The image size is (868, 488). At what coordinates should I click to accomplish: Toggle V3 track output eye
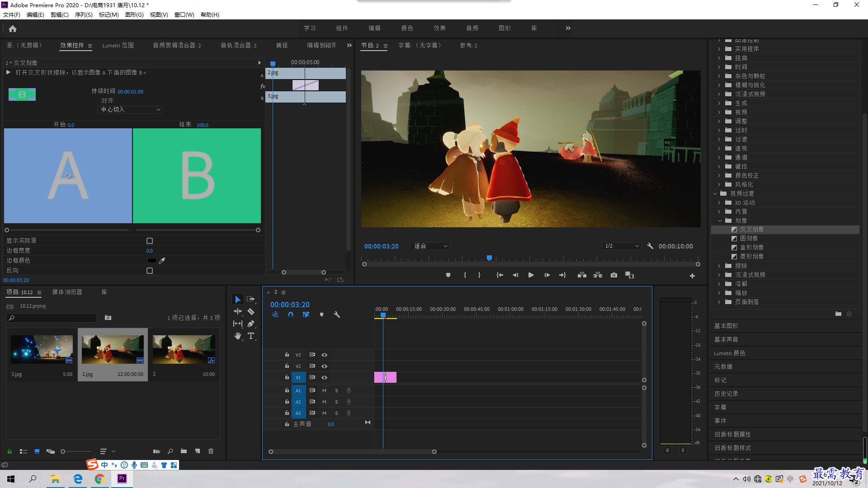pos(324,355)
